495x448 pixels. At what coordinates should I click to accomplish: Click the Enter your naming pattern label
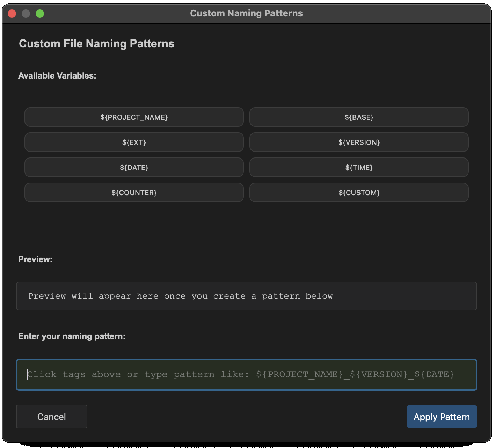click(x=72, y=336)
